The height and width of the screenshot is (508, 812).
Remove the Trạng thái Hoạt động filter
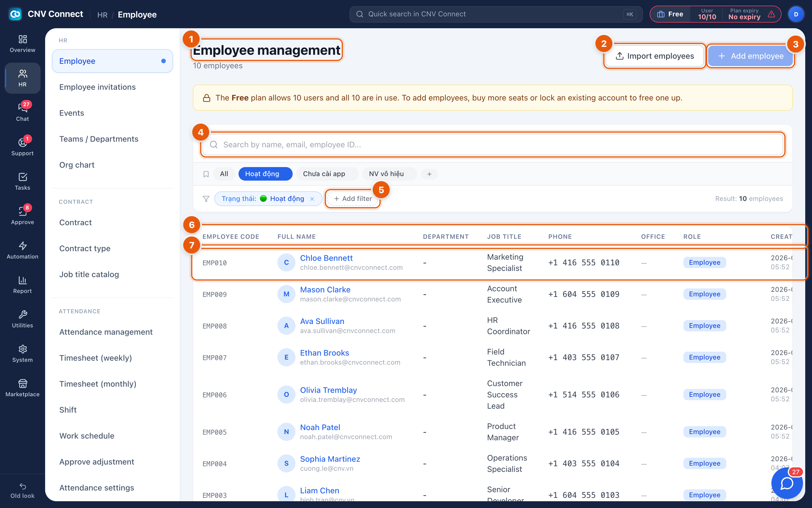pyautogui.click(x=312, y=199)
